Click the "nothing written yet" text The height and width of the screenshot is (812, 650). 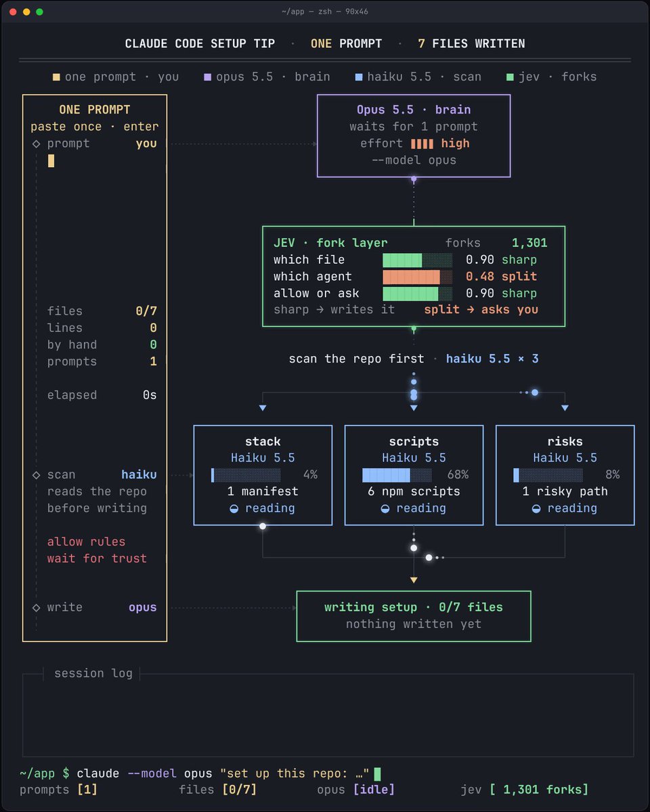pos(414,624)
